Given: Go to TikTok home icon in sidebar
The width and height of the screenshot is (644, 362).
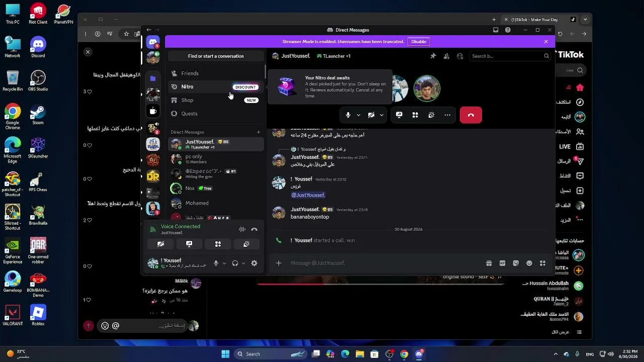Looking at the screenshot, I should pyautogui.click(x=580, y=87).
